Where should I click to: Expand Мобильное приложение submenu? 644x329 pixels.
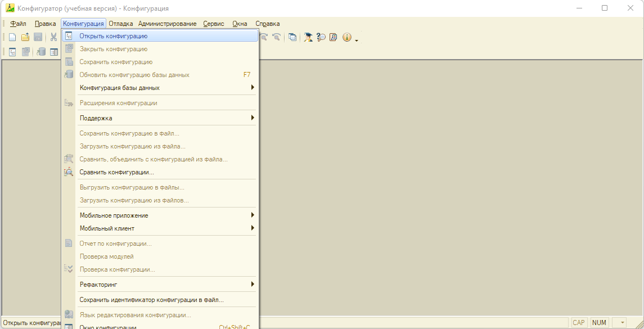(160, 215)
